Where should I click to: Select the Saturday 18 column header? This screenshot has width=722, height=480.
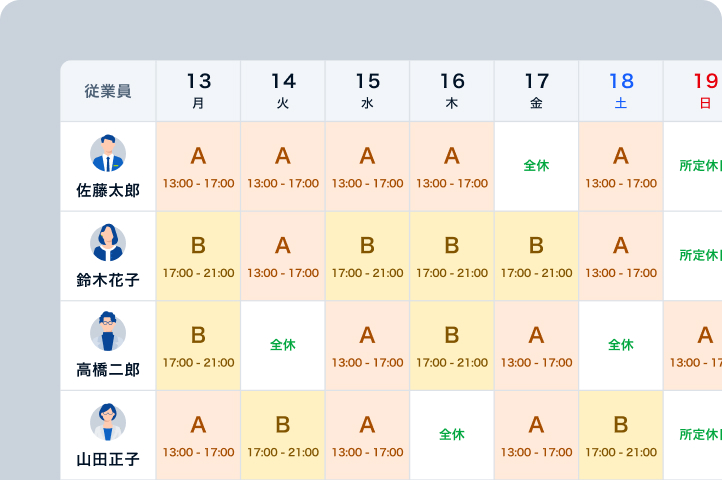point(620,90)
